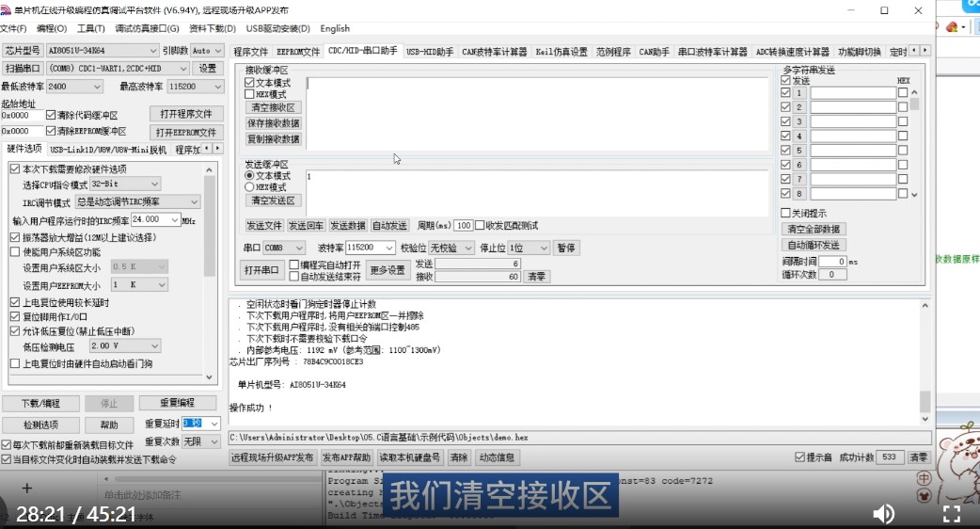Click scroll-right arrow on 硬件选项 tab strip
The width and height of the screenshot is (980, 529).
pos(217,148)
